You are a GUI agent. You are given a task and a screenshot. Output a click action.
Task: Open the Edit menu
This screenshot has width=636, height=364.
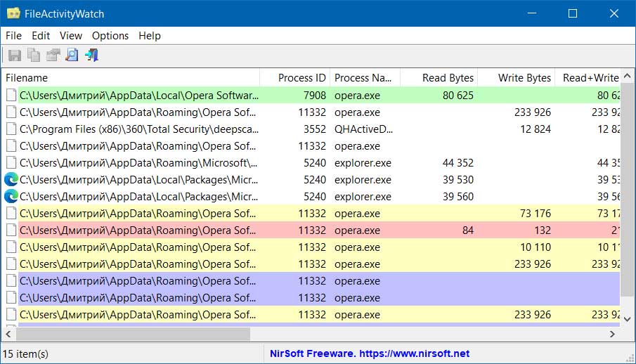point(41,36)
